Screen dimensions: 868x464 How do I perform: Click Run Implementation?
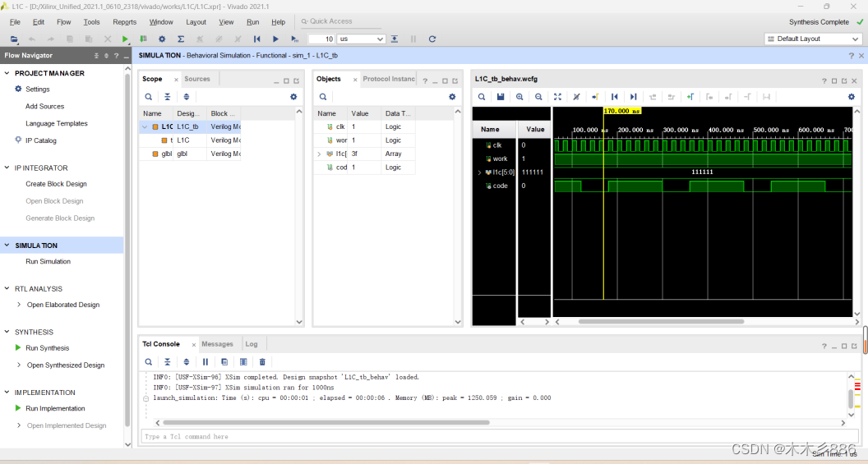point(55,408)
